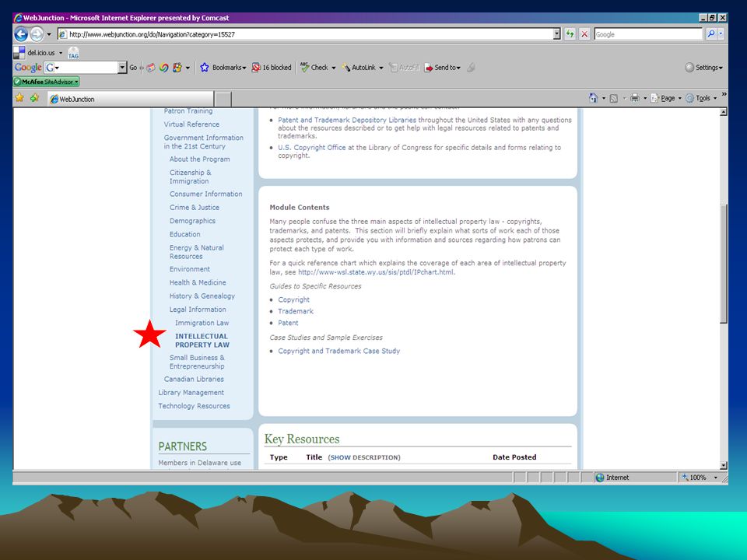Open the Patent guide link
Image resolution: width=747 pixels, height=560 pixels.
coord(288,323)
